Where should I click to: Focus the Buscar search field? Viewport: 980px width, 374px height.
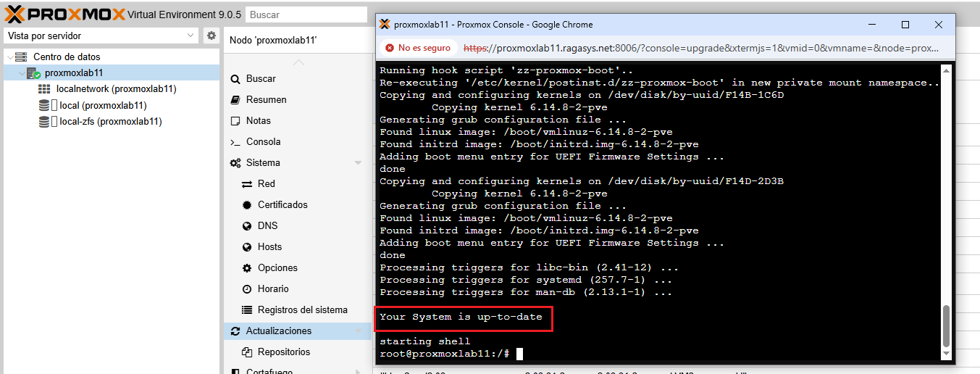(x=306, y=14)
